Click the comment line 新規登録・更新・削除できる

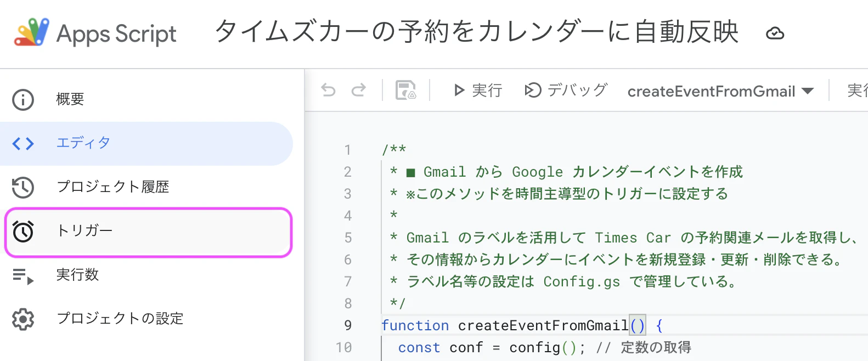[617, 260]
